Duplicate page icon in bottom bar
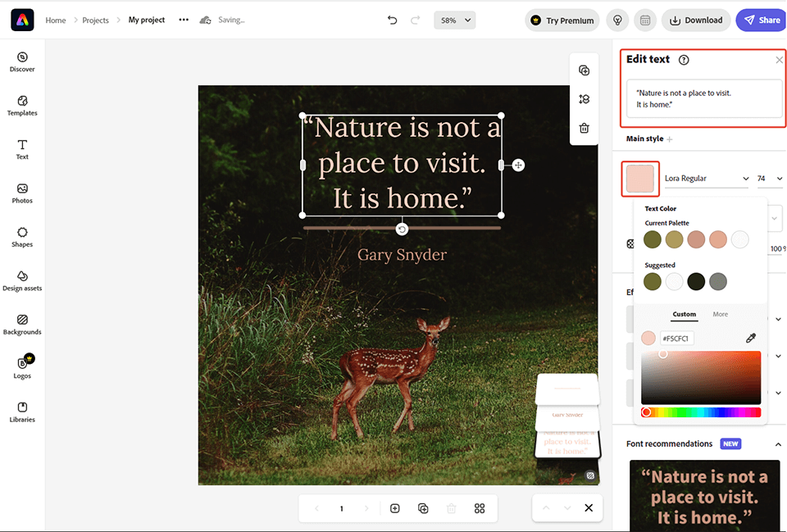Image resolution: width=787 pixels, height=532 pixels. (x=423, y=508)
